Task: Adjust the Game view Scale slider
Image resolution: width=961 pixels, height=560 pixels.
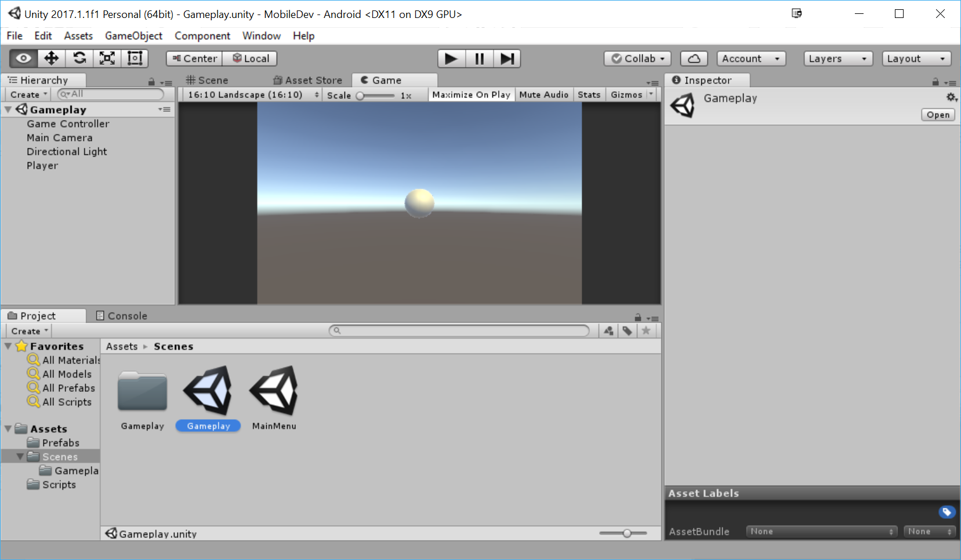Action: (x=376, y=96)
